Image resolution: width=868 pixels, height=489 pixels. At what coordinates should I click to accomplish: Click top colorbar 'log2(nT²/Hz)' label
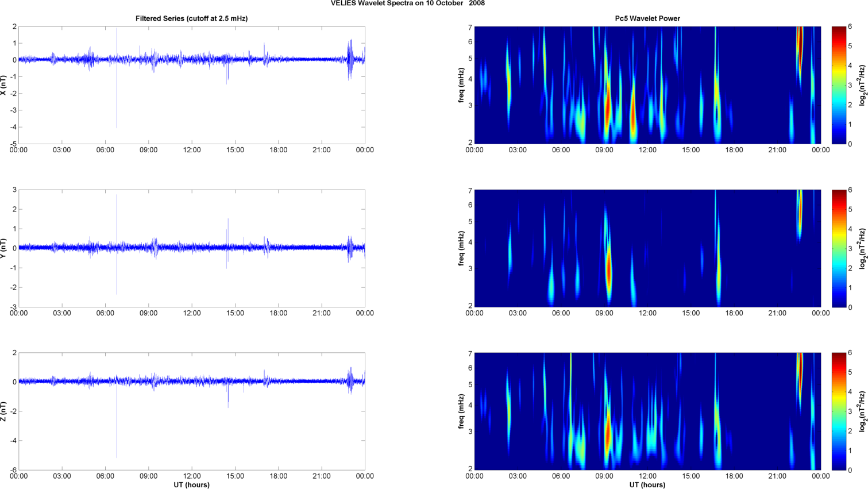pyautogui.click(x=862, y=85)
